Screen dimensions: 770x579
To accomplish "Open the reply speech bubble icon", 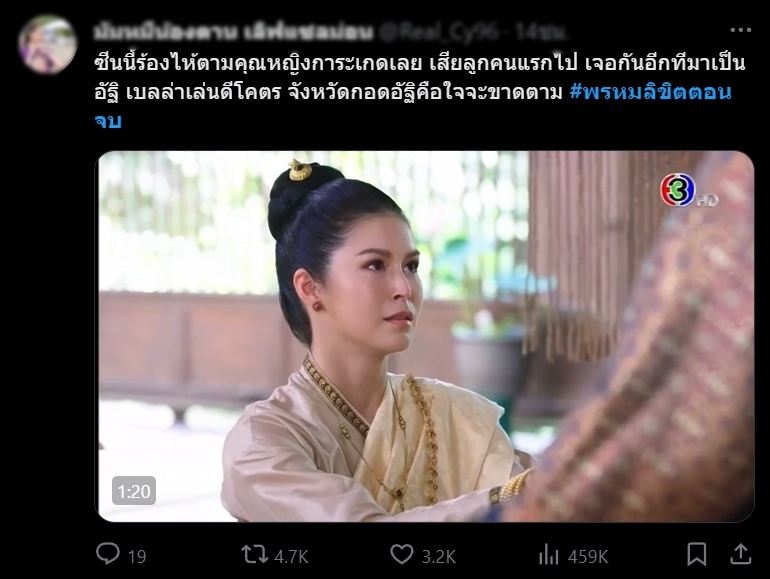I will pos(108,553).
